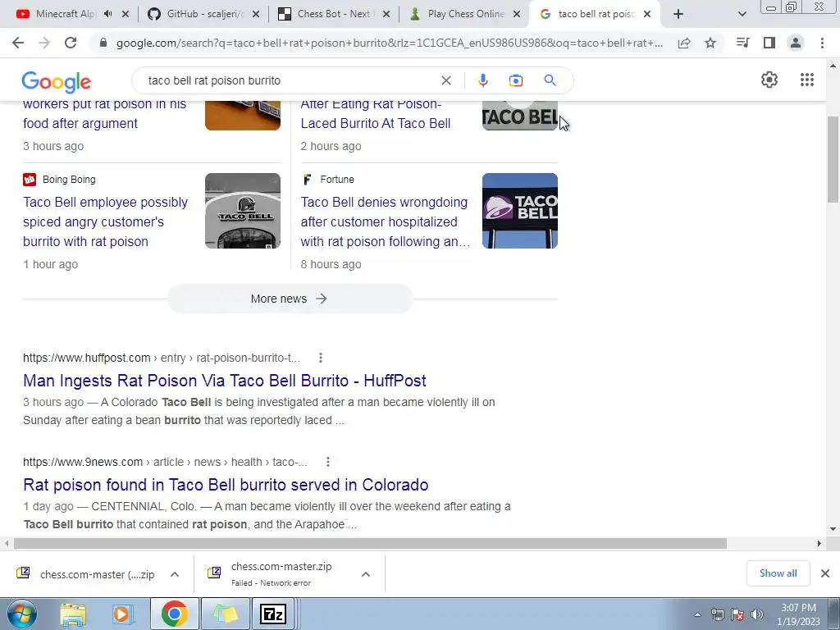Open options for HuffPost result
840x630 pixels.
point(321,358)
